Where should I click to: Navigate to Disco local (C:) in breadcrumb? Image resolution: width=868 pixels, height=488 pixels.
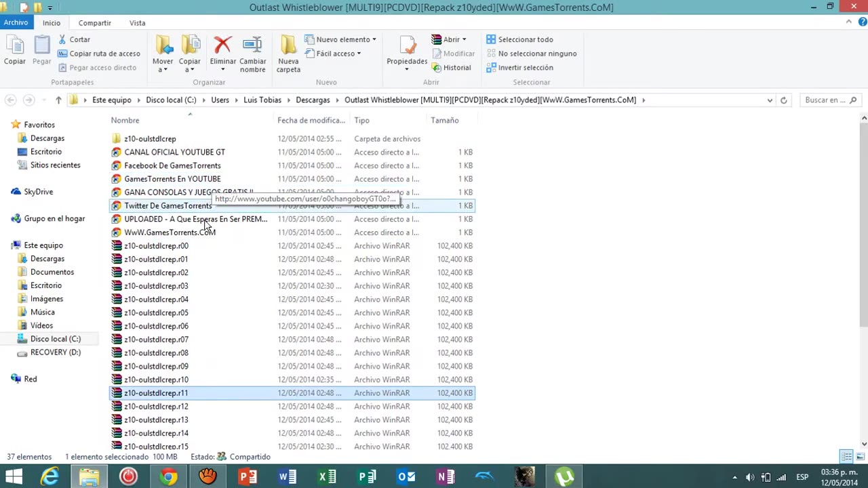click(171, 100)
